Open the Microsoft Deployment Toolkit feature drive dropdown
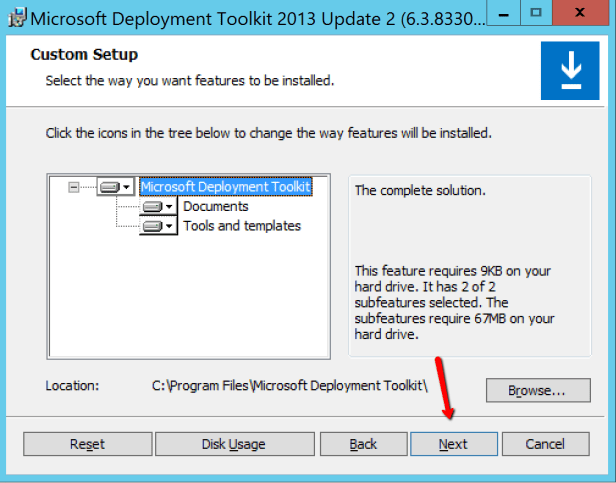Viewport: 616px width, 483px height. (x=116, y=187)
